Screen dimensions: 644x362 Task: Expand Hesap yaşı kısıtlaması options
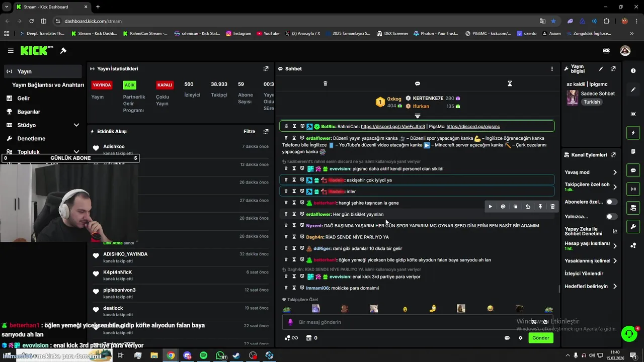(x=615, y=246)
